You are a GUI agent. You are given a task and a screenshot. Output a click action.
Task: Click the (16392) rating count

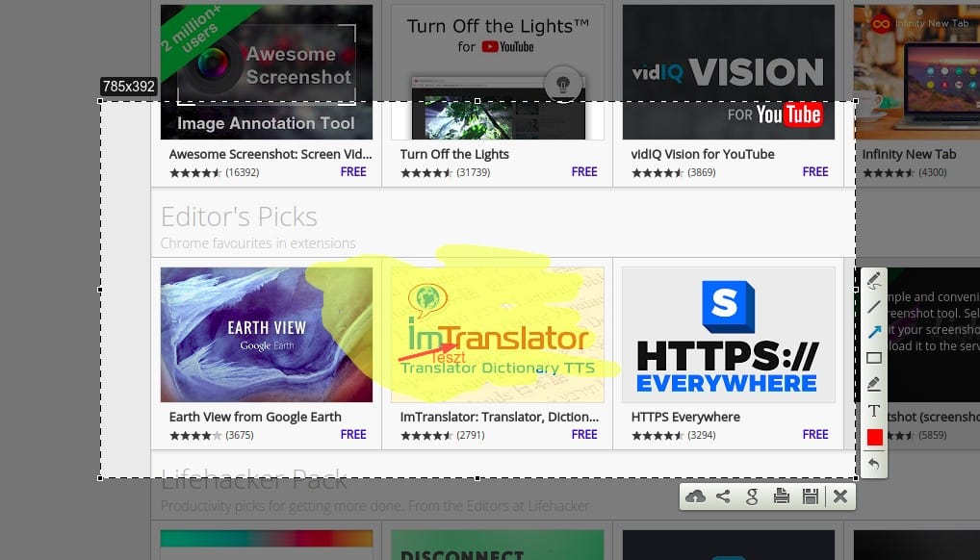coord(243,172)
